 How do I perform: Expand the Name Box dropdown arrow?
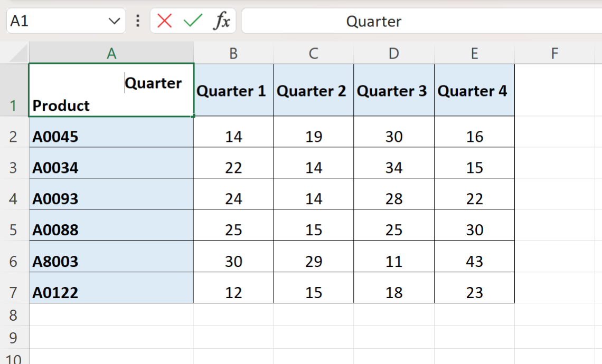pos(114,21)
